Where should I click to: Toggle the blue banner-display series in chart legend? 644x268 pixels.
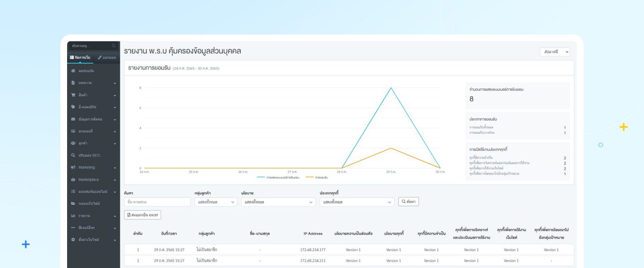tap(278, 178)
